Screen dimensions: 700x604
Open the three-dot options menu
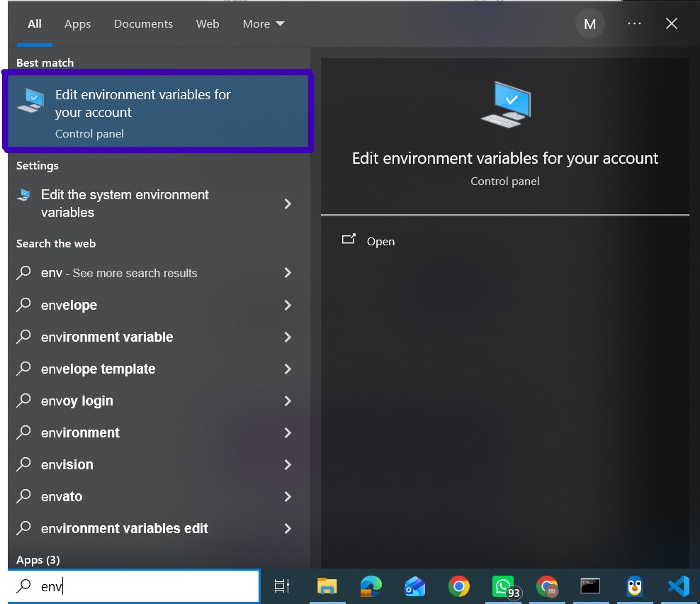[x=634, y=23]
